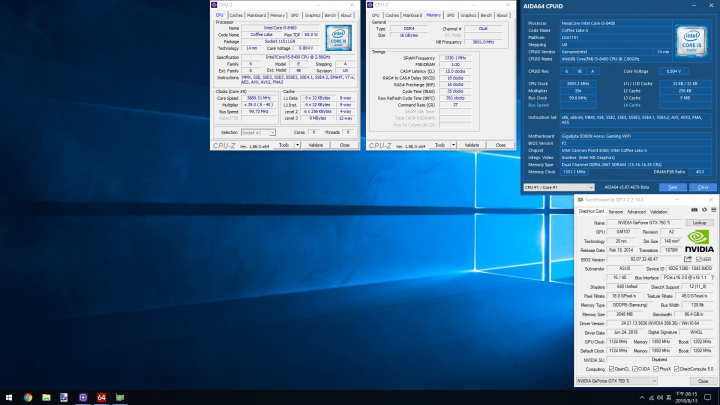Open the AIDA64 icon on the taskbar
Image resolution: width=720 pixels, height=405 pixels.
tap(101, 397)
